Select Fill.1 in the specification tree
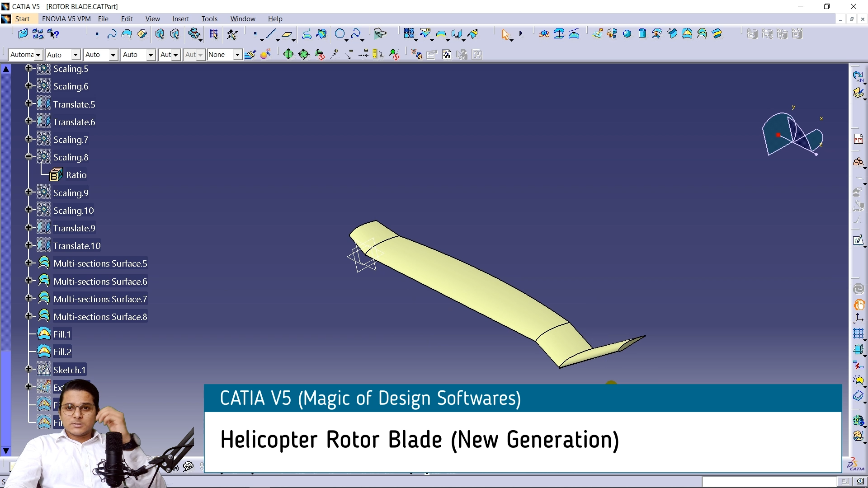The height and width of the screenshot is (488, 868). coord(62,334)
